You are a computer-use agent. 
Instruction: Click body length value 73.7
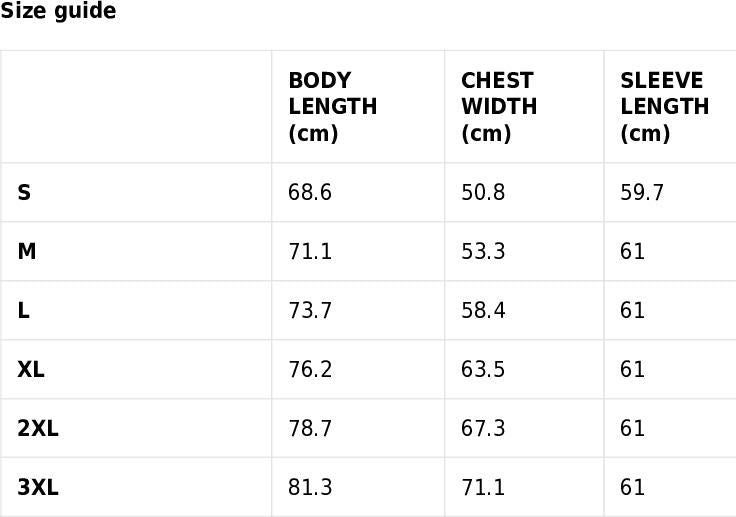pos(310,311)
